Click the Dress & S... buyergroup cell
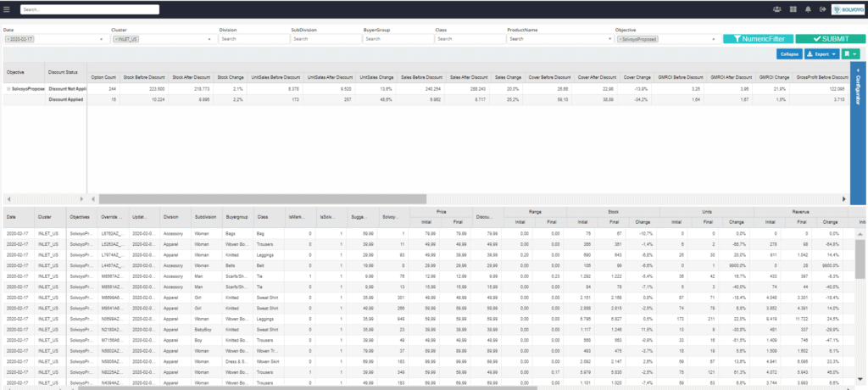Image resolution: width=868 pixels, height=390 pixels. click(237, 360)
